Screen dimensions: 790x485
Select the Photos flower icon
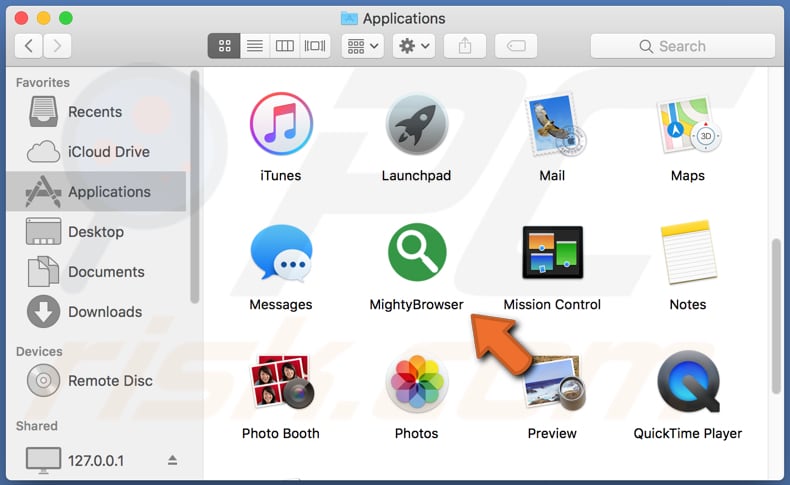point(417,381)
